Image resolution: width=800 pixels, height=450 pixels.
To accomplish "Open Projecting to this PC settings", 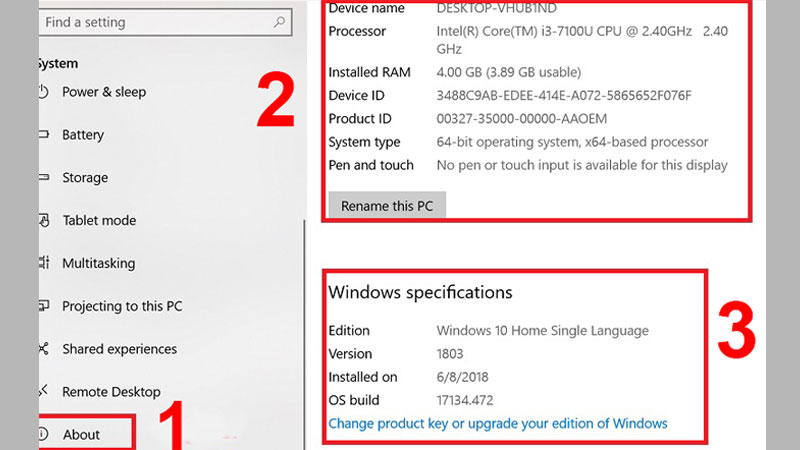I will click(x=122, y=306).
